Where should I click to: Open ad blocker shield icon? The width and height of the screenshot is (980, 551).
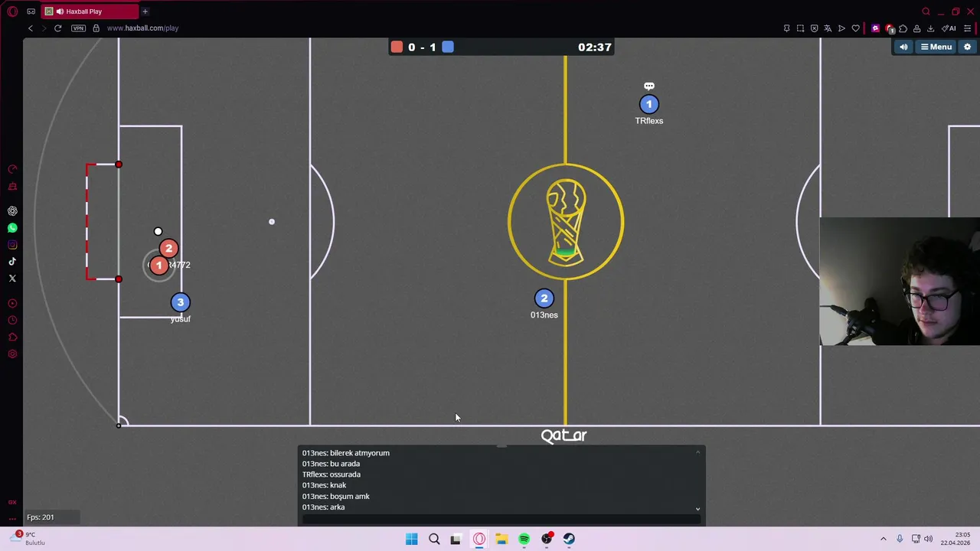tap(814, 28)
